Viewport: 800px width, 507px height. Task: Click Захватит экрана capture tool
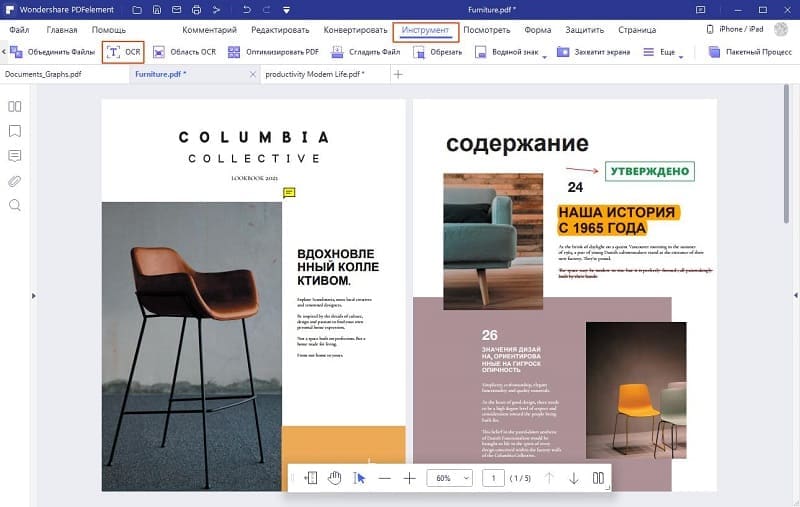pyautogui.click(x=593, y=52)
